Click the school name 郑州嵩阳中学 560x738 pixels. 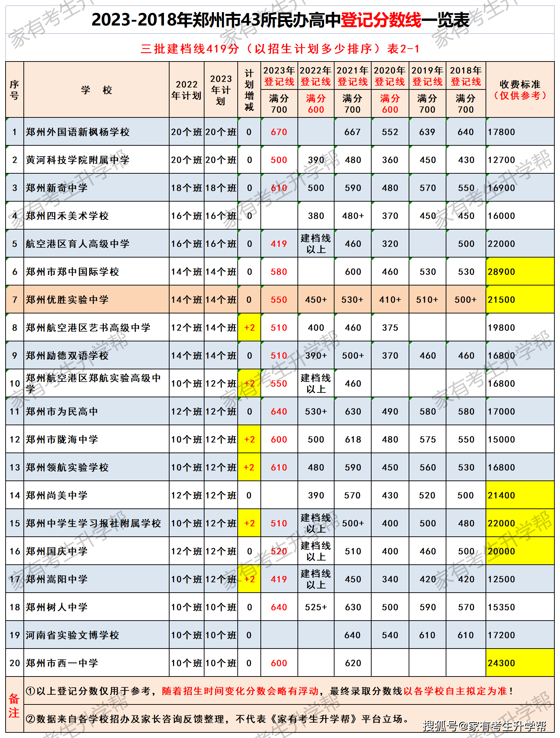click(x=57, y=579)
